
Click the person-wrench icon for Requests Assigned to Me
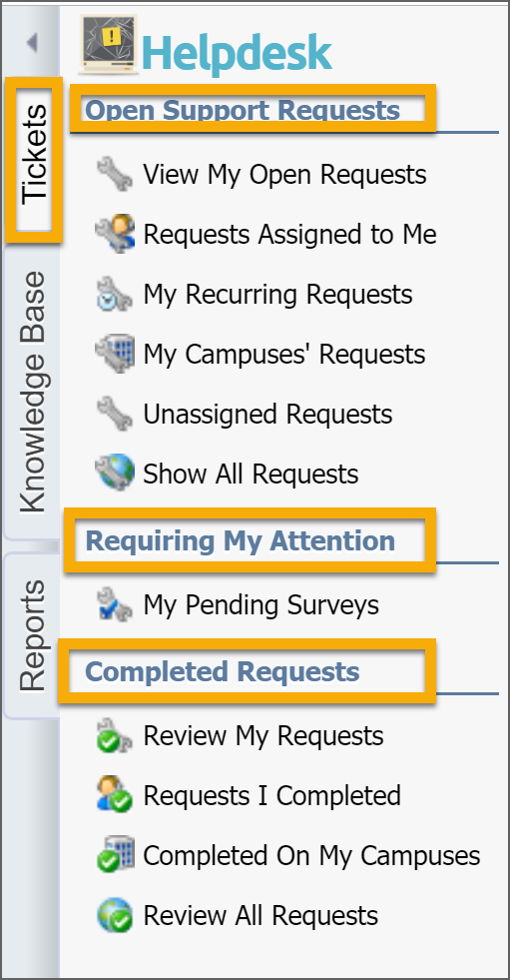coord(114,234)
